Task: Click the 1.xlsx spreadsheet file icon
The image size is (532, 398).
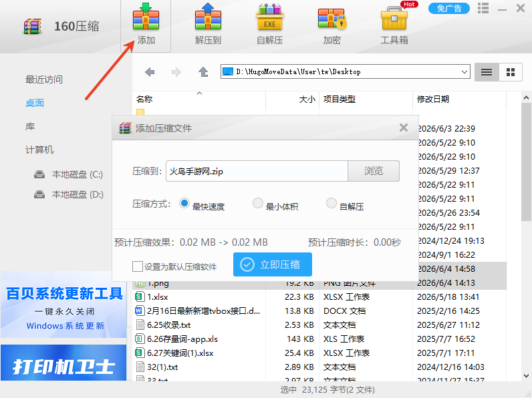Action: pos(140,296)
